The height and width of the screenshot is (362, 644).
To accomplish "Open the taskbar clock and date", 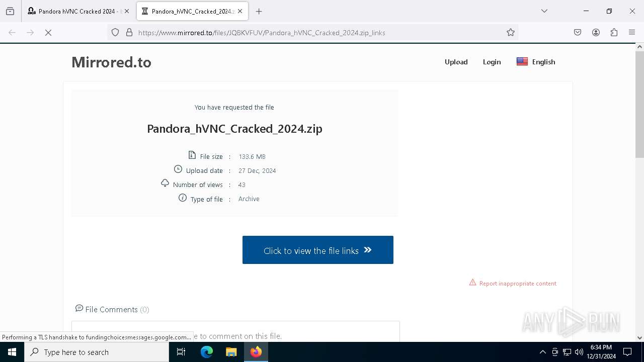I will pyautogui.click(x=601, y=352).
